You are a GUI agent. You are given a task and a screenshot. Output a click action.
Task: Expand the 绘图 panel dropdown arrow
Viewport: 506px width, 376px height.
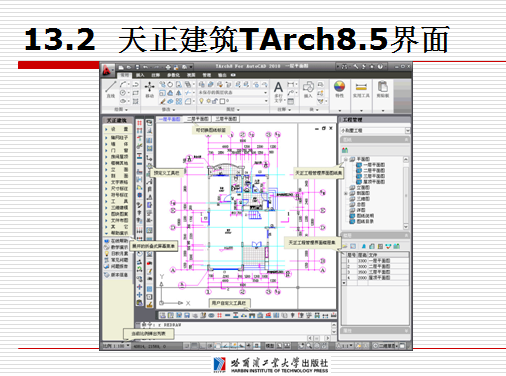126,110
